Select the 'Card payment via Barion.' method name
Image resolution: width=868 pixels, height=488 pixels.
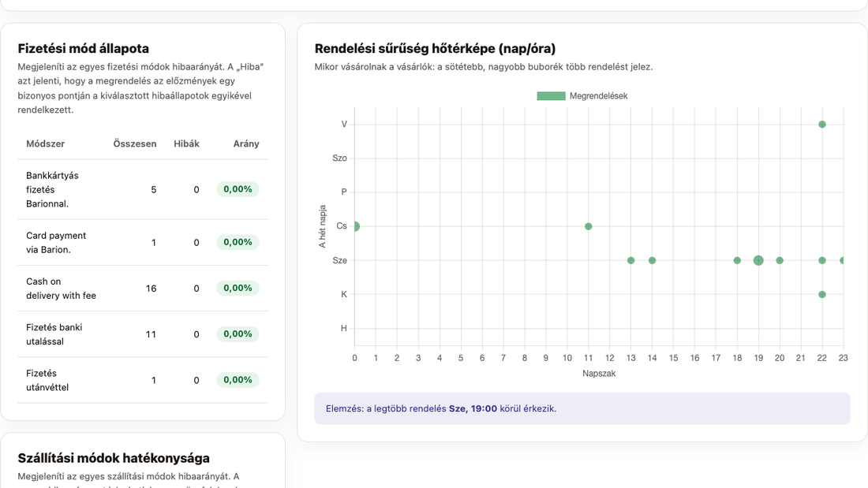coord(56,242)
